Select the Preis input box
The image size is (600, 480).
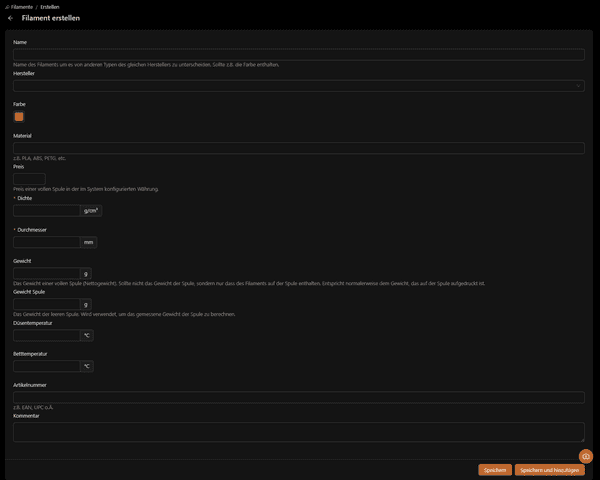(x=29, y=179)
